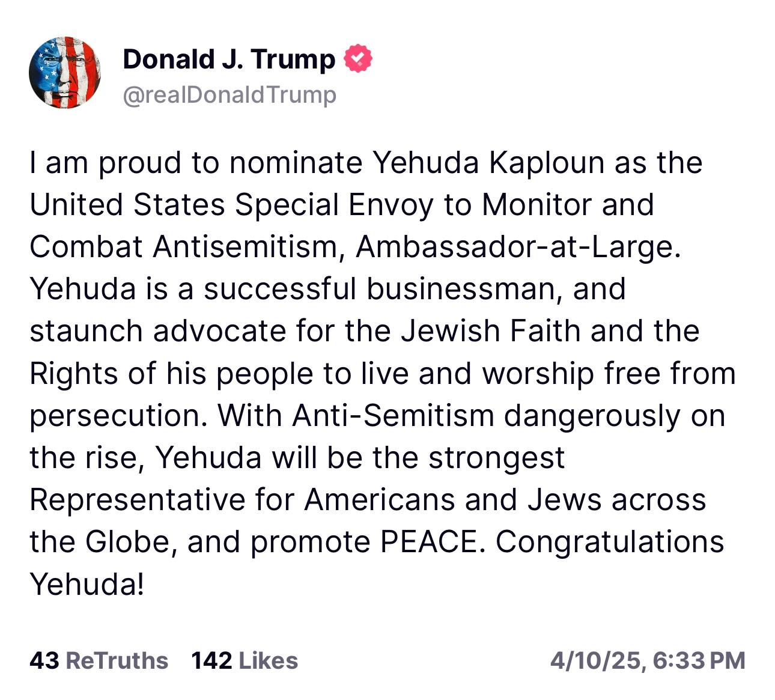The height and width of the screenshot is (700, 775).
Task: Click the red verified checkmark badge
Action: (x=357, y=59)
